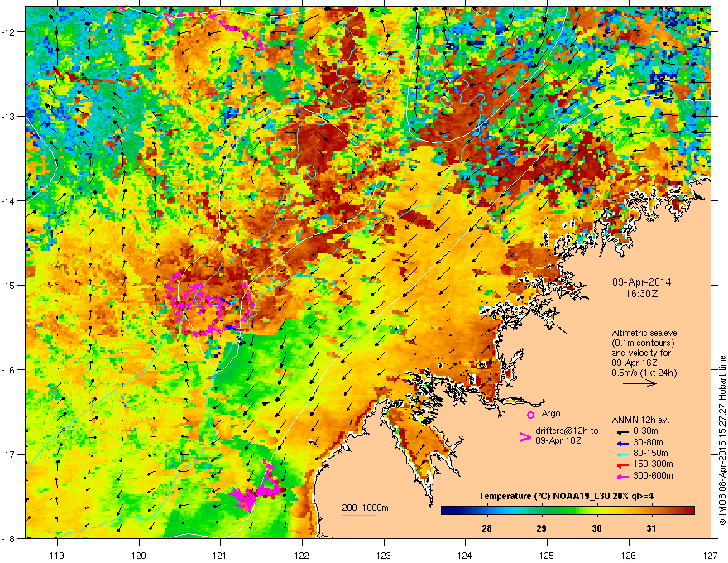Click the blue 30-80m arrow legend symbol
This screenshot has height=563, width=728.
(622, 443)
